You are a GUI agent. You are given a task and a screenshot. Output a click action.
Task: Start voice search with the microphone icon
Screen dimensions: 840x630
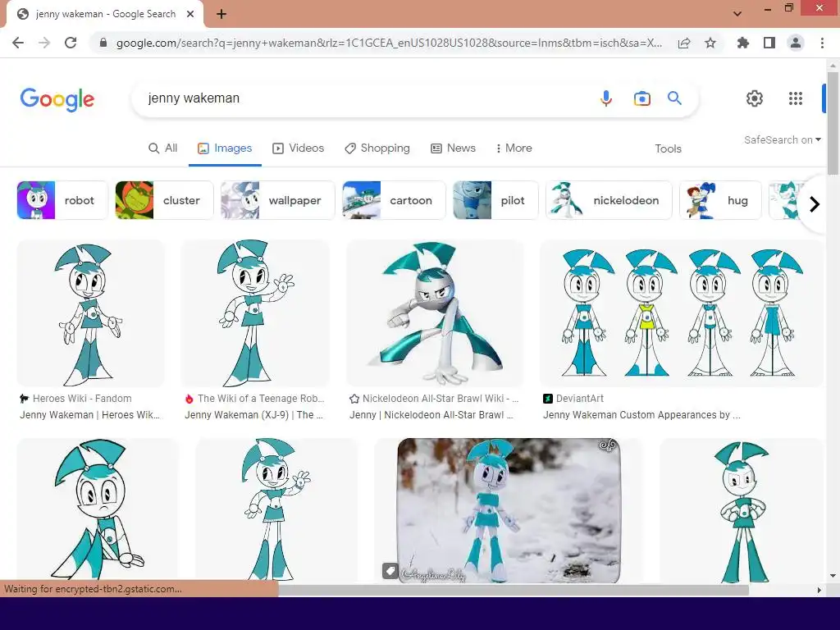click(x=606, y=98)
